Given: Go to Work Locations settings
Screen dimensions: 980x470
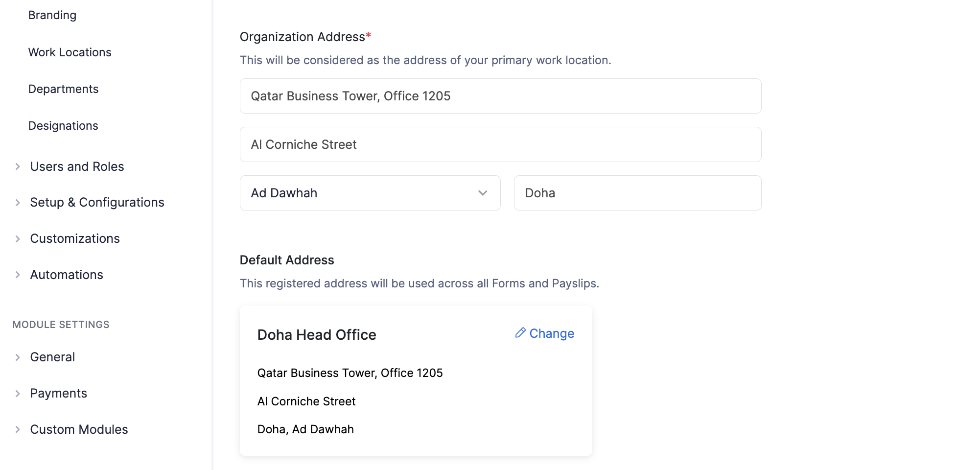Looking at the screenshot, I should [70, 52].
